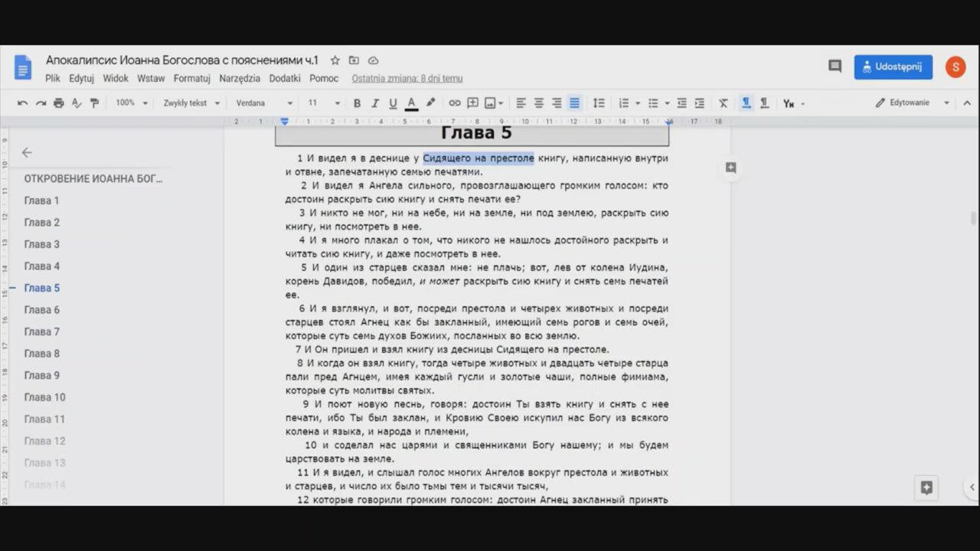Image resolution: width=980 pixels, height=551 pixels.
Task: Click the Udostępnij share button
Action: point(893,67)
